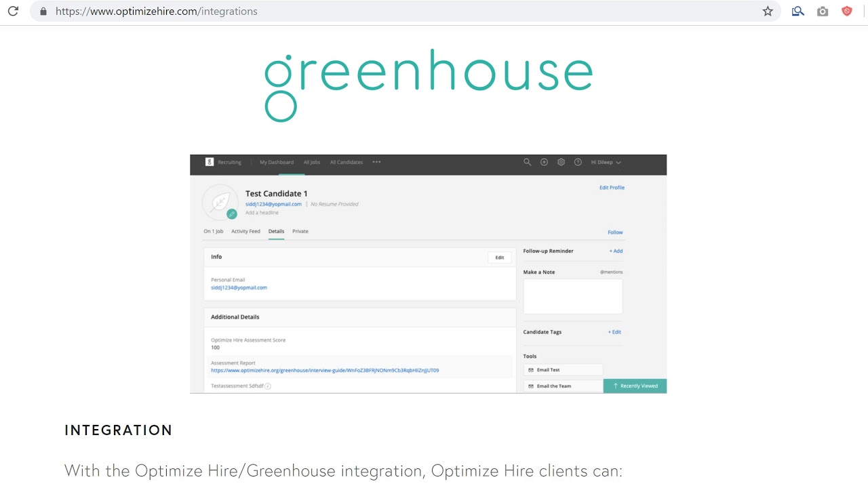Image resolution: width=868 pixels, height=488 pixels.
Task: Click + Add for Follow-up Reminder
Action: point(616,251)
